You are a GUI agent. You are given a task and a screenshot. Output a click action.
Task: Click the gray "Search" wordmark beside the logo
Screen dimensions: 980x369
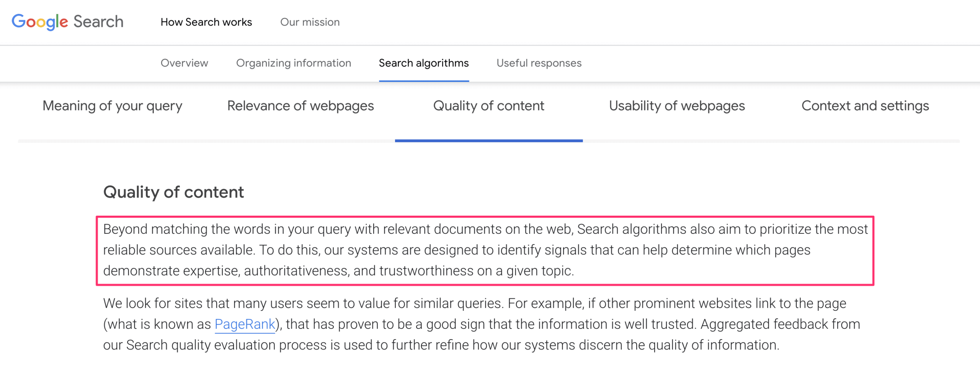pyautogui.click(x=98, y=21)
